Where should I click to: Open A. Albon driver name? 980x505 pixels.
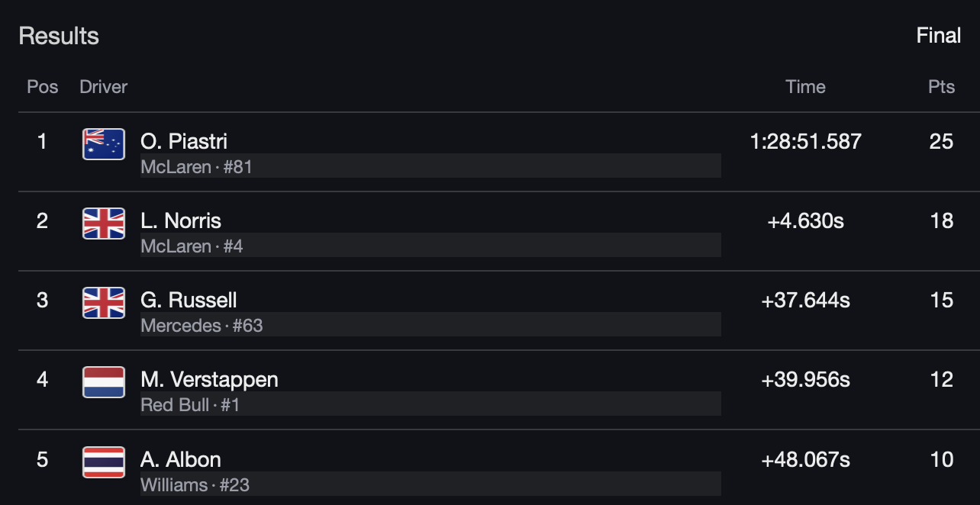coord(181,459)
